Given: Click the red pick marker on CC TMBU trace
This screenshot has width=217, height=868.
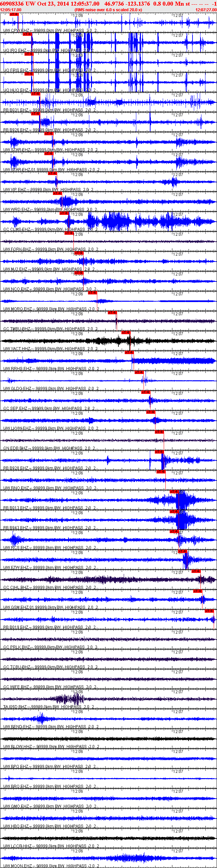Looking at the screenshot, I should 112,312.
